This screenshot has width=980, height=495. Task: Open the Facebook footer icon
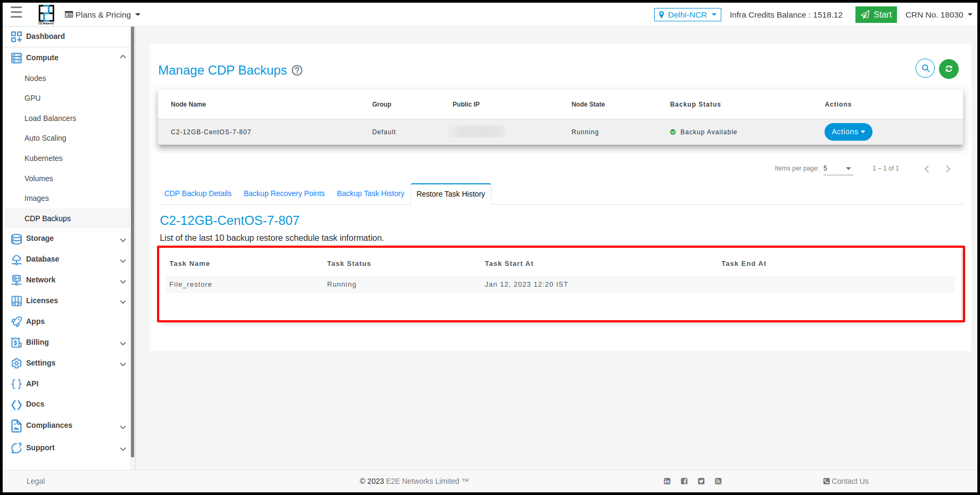tap(684, 481)
